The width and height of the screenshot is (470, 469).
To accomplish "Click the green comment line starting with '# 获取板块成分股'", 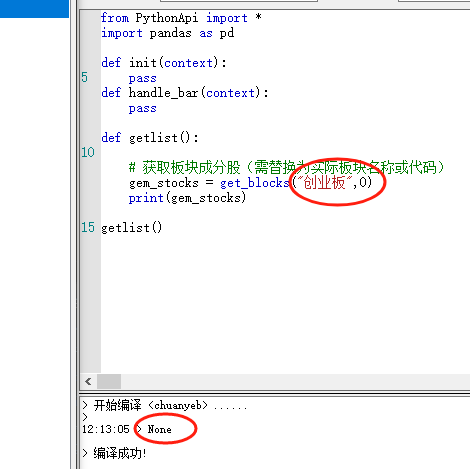I will 287,167.
